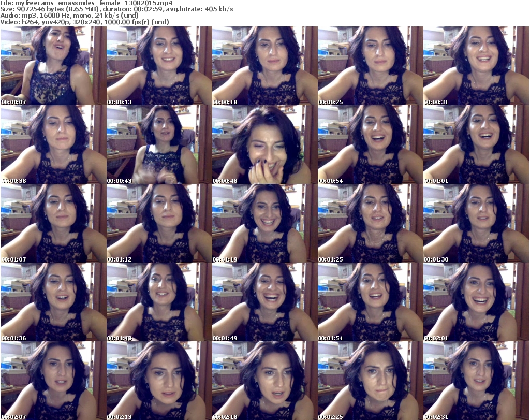View the frame stamped 00:02:25

click(x=370, y=381)
